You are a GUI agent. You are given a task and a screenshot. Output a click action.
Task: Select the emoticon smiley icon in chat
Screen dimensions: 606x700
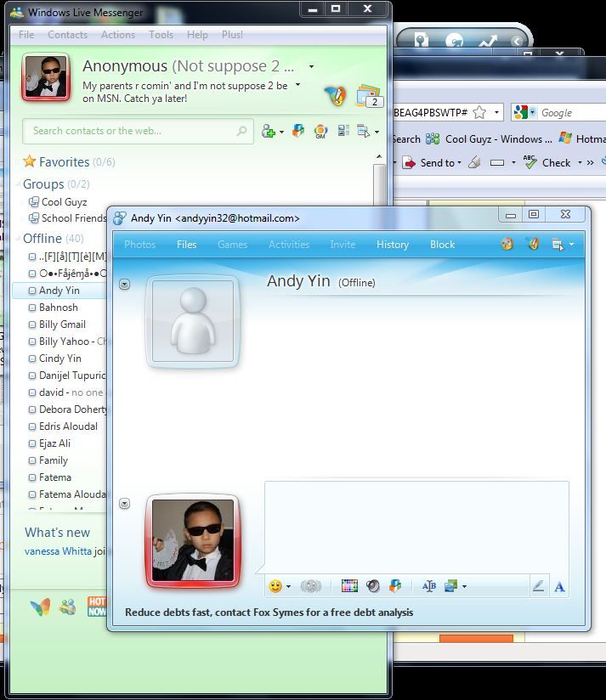coord(275,585)
